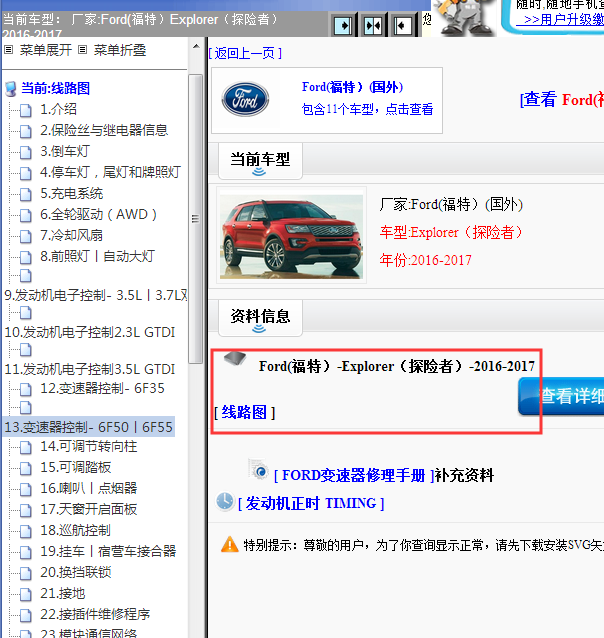This screenshot has height=638, width=604.
Task: Click the 当前:线路图 root node icon
Action: pyautogui.click(x=11, y=89)
